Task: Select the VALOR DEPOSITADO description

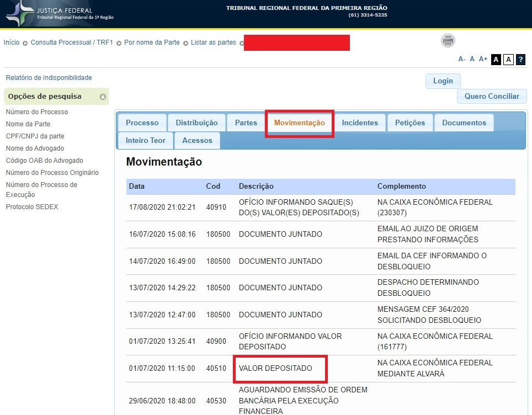Action: (275, 369)
